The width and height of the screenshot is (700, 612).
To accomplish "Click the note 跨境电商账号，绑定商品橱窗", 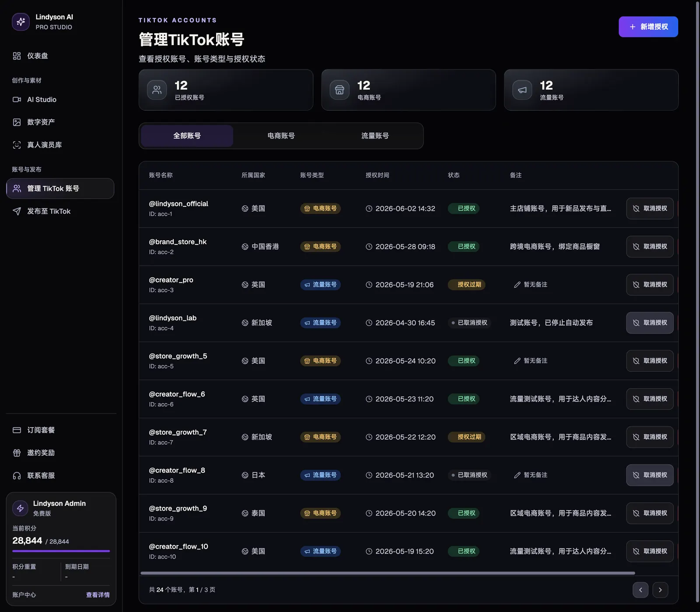I will pyautogui.click(x=555, y=247).
